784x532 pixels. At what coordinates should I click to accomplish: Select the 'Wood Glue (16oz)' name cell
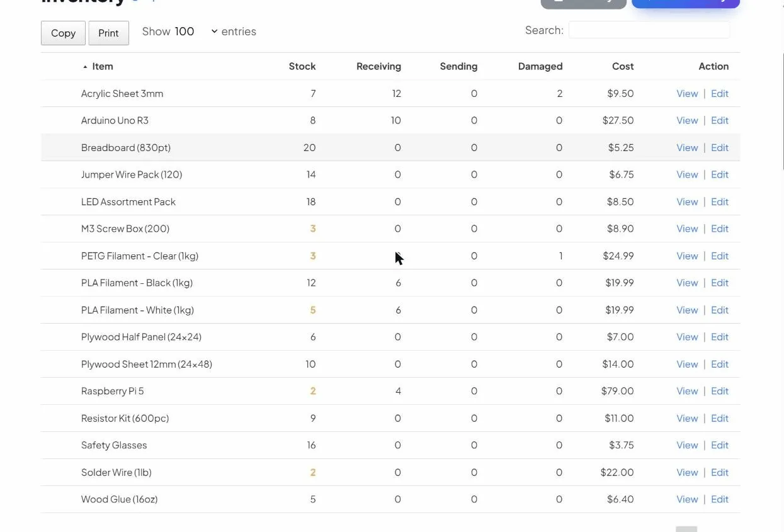[120, 499]
